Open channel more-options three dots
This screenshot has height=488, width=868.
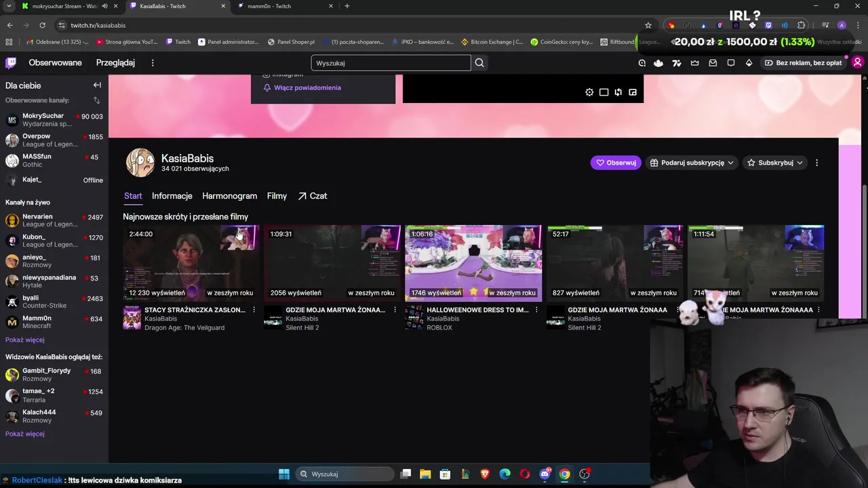click(x=816, y=163)
